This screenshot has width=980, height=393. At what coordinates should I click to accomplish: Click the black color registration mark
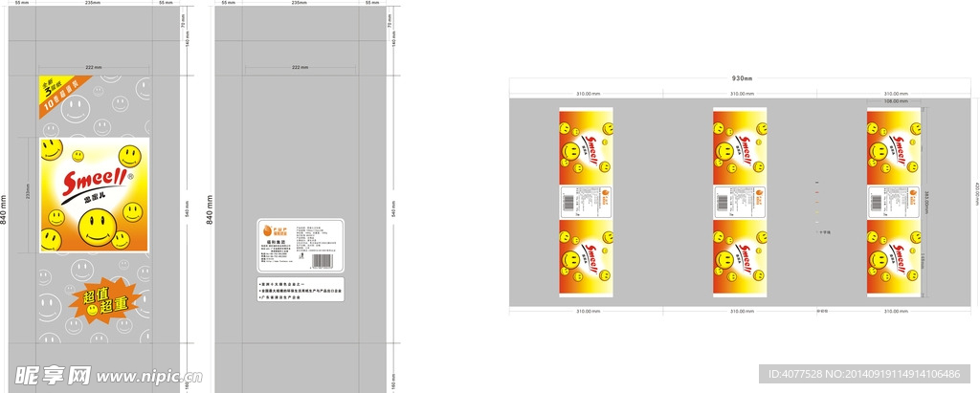(x=817, y=183)
